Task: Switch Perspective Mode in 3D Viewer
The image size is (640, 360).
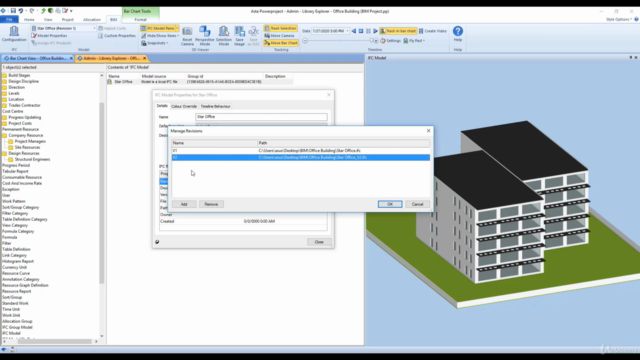Action: coord(205,36)
